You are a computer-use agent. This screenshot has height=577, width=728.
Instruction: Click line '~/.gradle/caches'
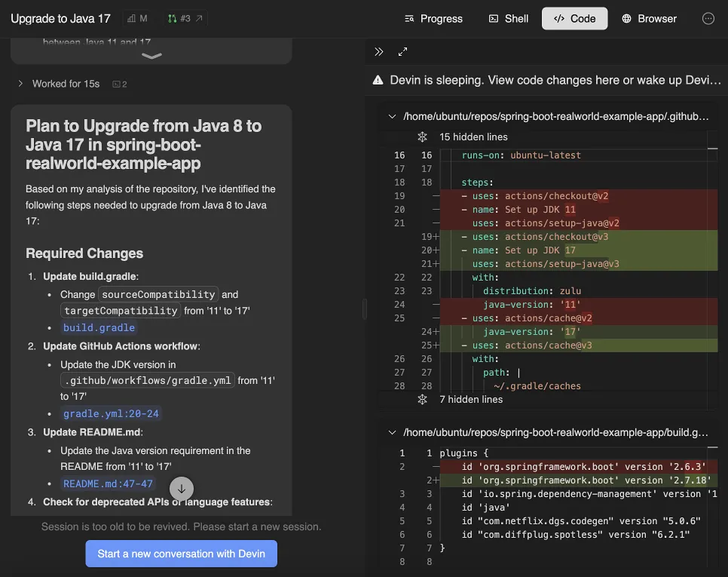579,386
